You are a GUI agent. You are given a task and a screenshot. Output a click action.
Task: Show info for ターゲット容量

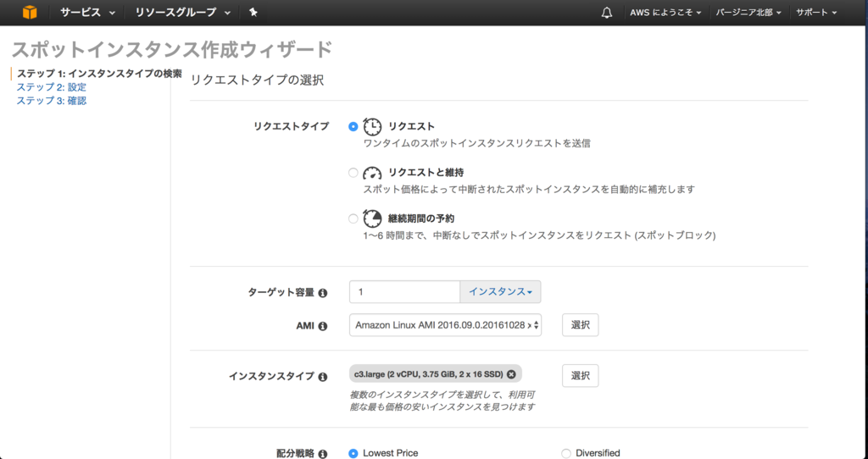323,293
